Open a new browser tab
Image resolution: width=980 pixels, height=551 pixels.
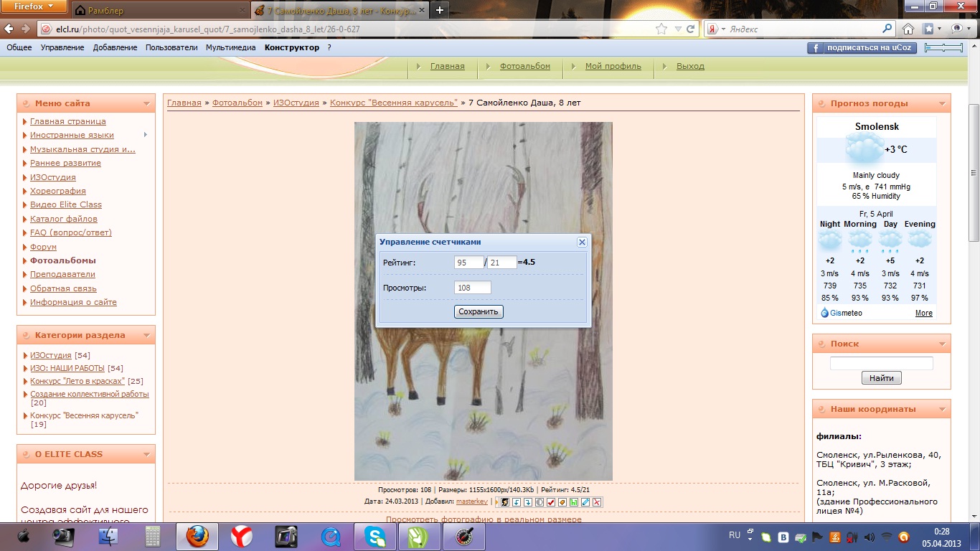tap(439, 10)
